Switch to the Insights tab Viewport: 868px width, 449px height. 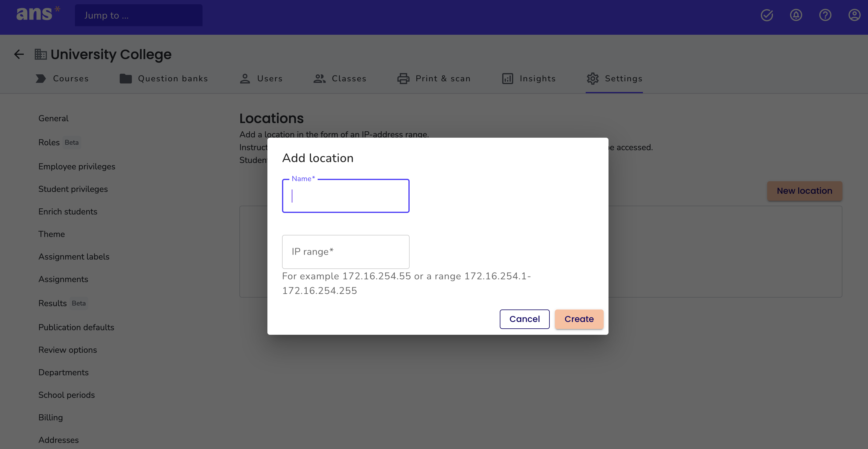pos(528,79)
